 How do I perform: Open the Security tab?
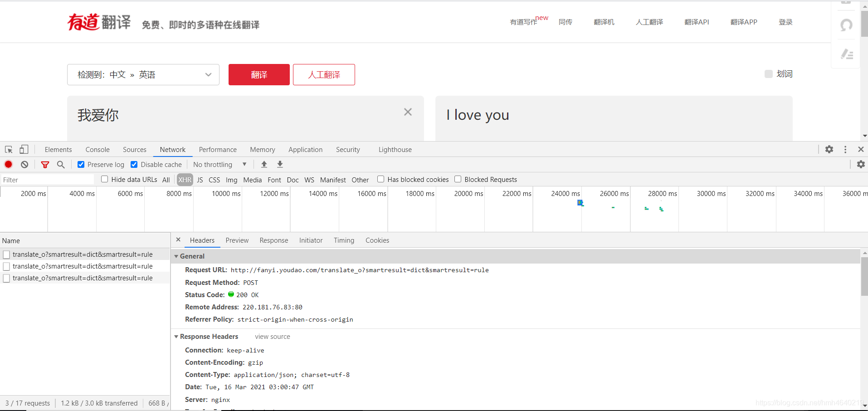pos(348,150)
